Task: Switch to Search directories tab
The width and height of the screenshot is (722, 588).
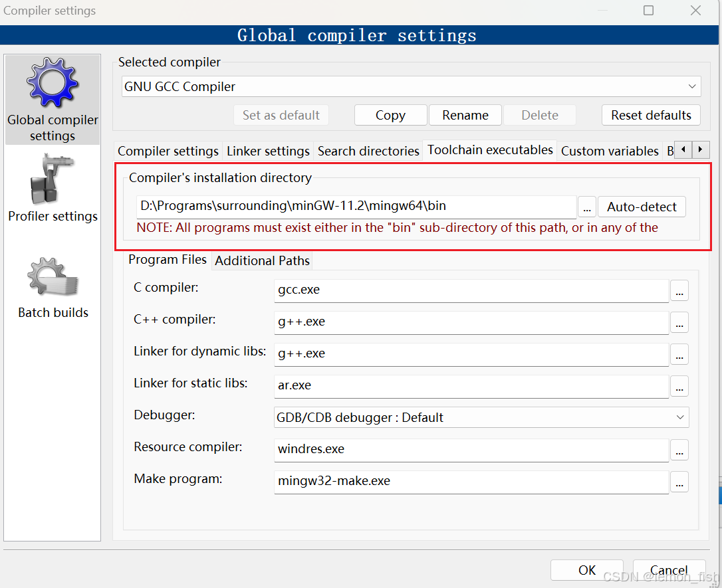Action: (x=368, y=151)
